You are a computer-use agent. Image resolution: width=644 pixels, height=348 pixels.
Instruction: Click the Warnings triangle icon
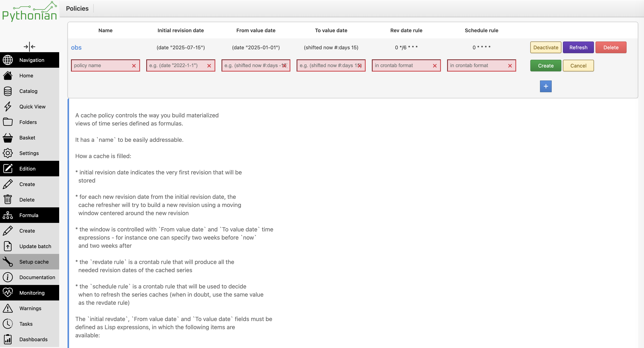(x=8, y=308)
